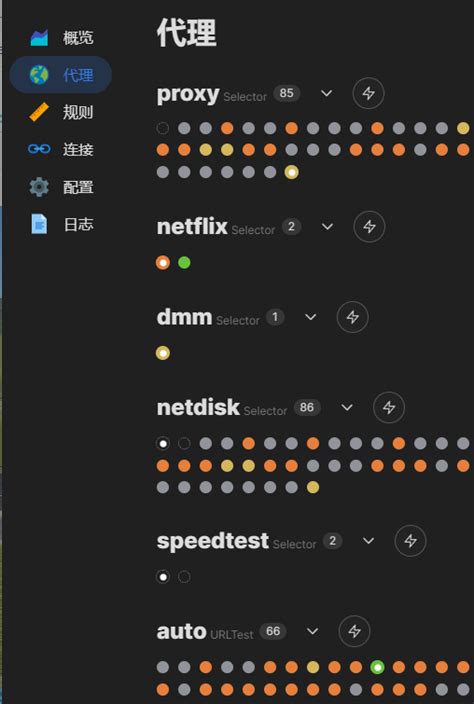Click the document icon for 日志
This screenshot has height=704, width=474.
click(39, 224)
